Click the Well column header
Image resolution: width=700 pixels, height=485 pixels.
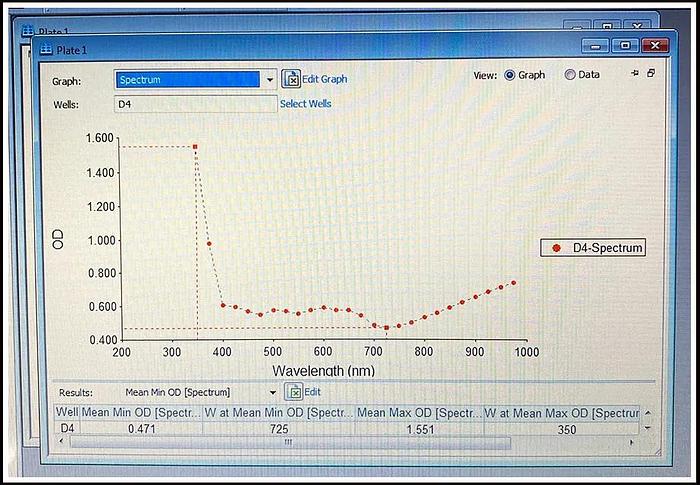coord(67,413)
